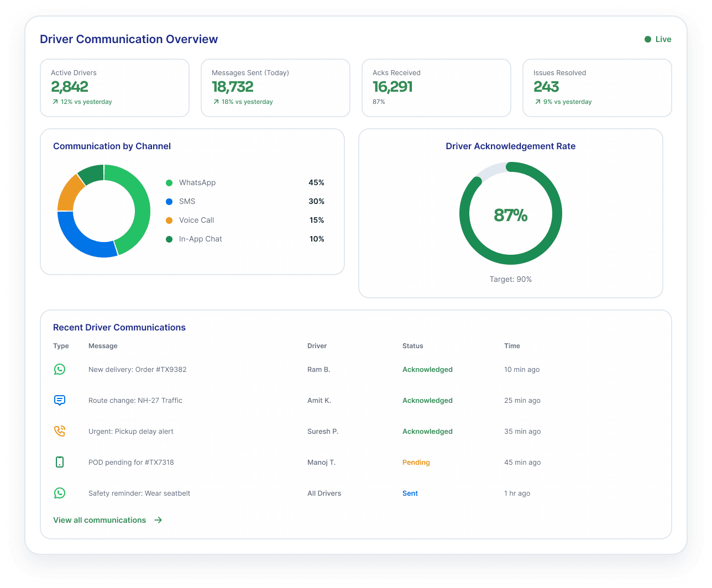Click In-App Chat legend dark green dot
Image resolution: width=712 pixels, height=588 pixels.
pyautogui.click(x=169, y=239)
